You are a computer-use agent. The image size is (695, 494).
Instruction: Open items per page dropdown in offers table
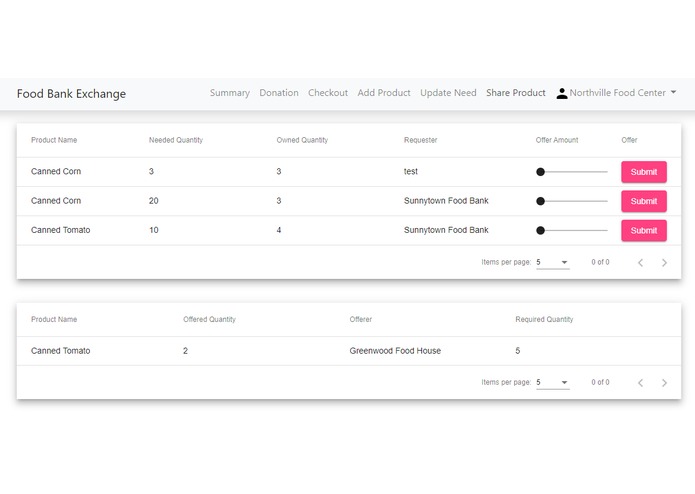click(x=552, y=382)
